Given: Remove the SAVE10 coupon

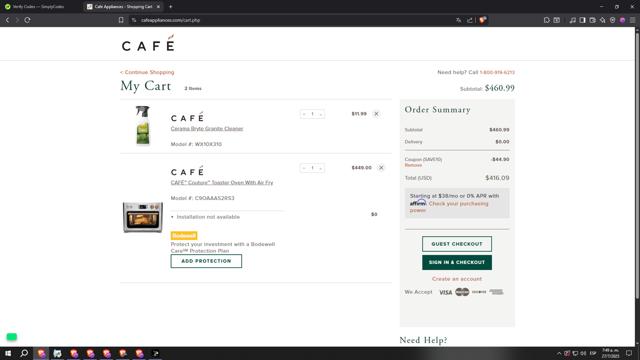Looking at the screenshot, I should pos(413,165).
